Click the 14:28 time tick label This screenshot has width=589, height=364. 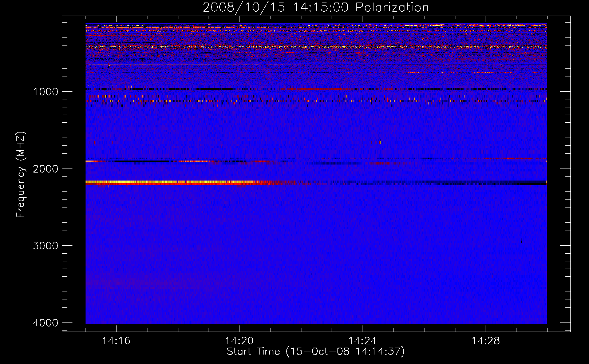[486, 341]
